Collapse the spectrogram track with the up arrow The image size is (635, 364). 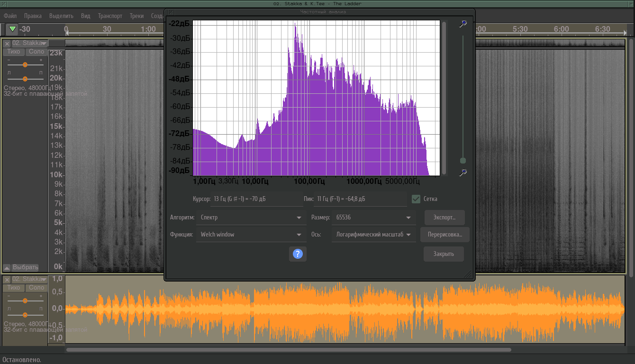click(7, 267)
